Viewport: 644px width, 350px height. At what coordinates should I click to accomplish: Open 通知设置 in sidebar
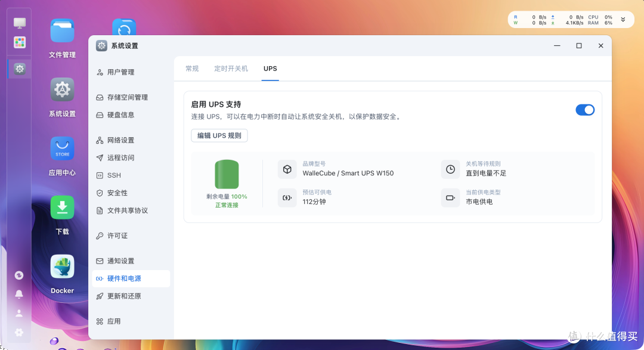131,261
